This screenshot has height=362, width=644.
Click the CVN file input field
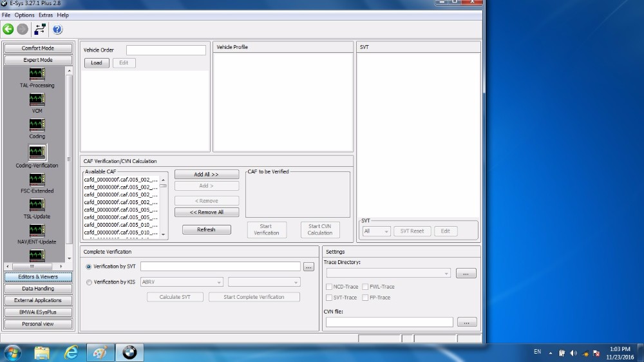pyautogui.click(x=389, y=322)
